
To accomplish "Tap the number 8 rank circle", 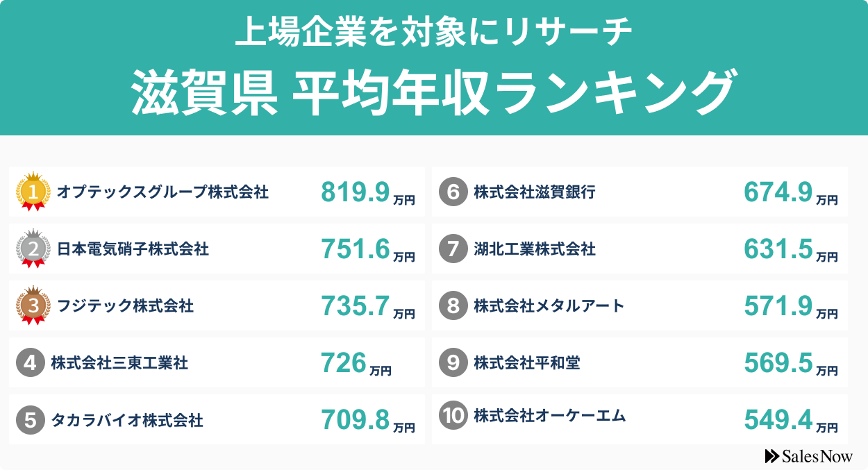I will pos(453,305).
